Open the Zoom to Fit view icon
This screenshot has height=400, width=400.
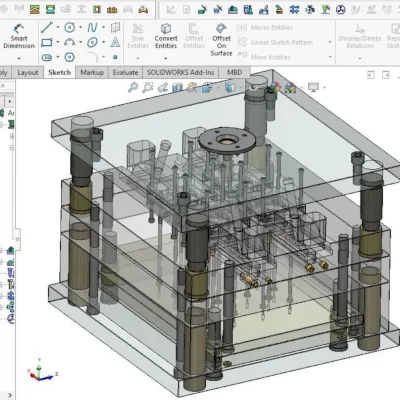[133, 87]
